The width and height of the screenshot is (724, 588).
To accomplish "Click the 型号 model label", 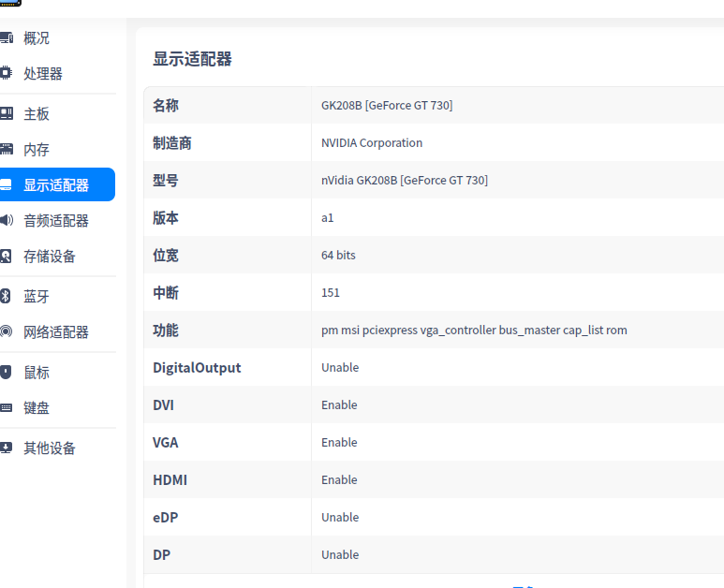I will 166,180.
